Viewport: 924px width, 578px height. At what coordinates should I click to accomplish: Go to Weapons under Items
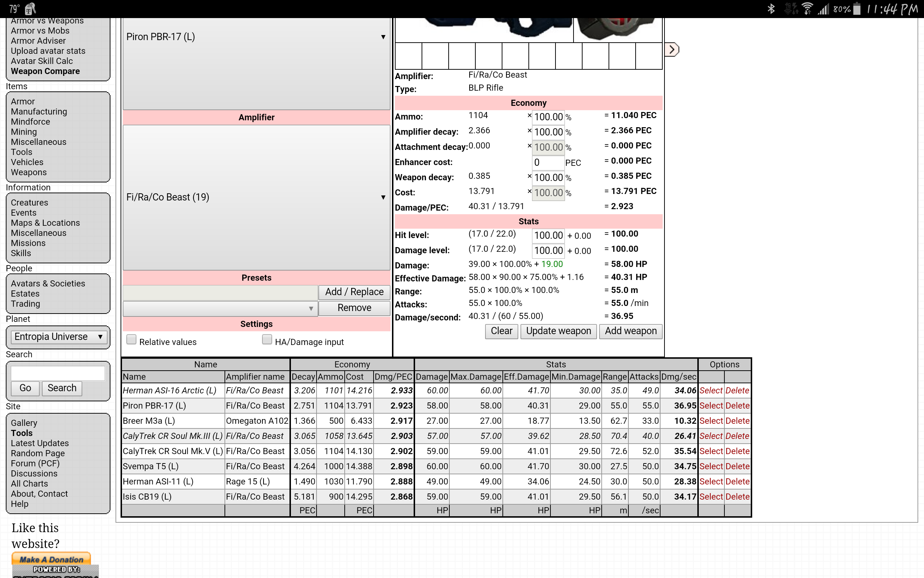[29, 172]
